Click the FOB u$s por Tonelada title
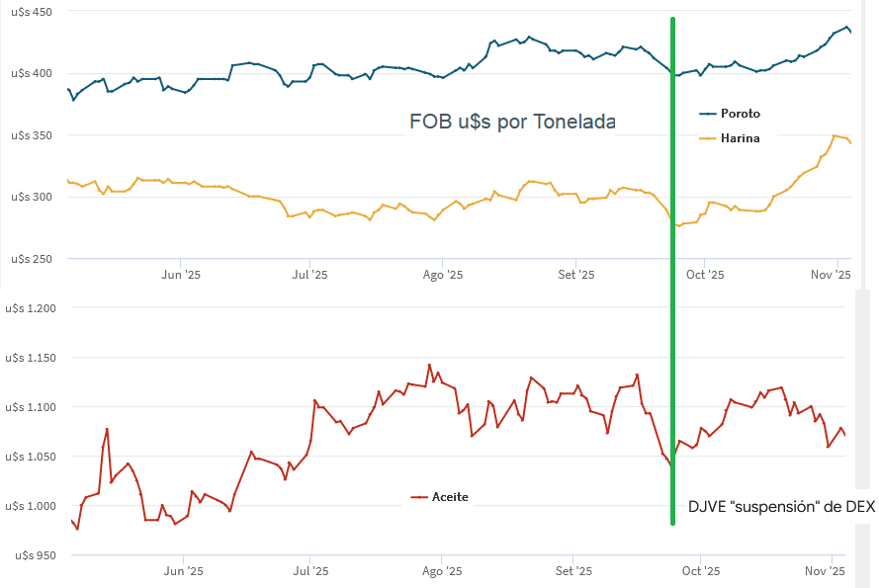This screenshot has width=879, height=588. [512, 122]
